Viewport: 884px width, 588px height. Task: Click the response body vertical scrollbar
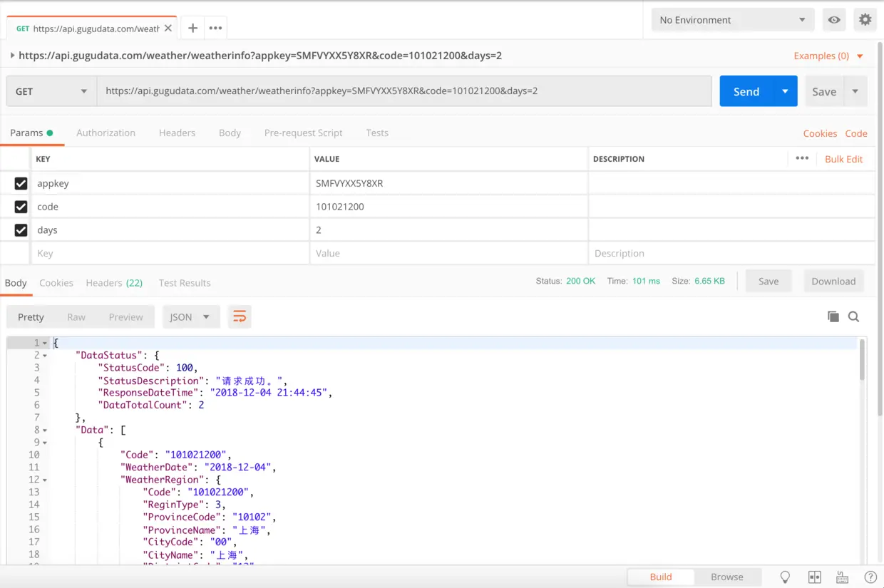[x=862, y=359]
